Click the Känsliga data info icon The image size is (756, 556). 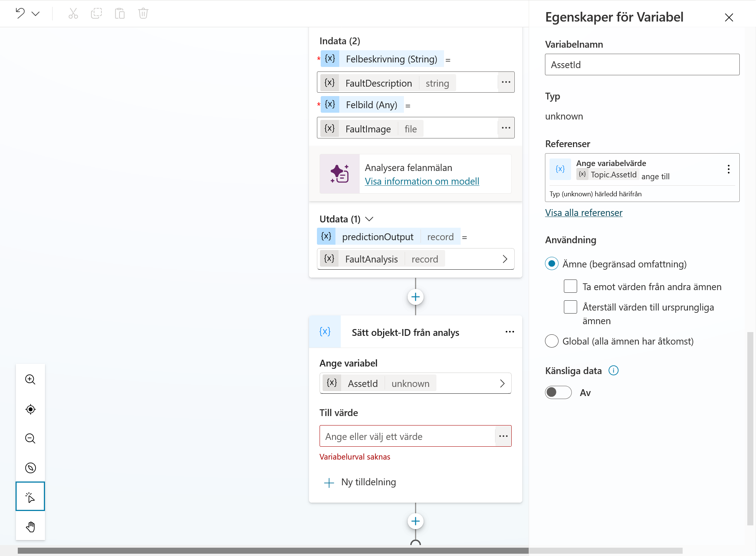(x=613, y=371)
